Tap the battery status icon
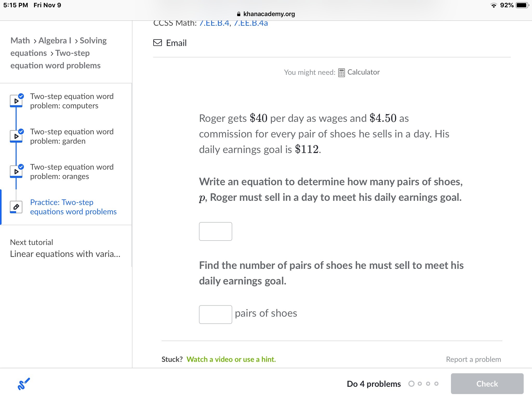This screenshot has height=399, width=532. (x=522, y=5)
